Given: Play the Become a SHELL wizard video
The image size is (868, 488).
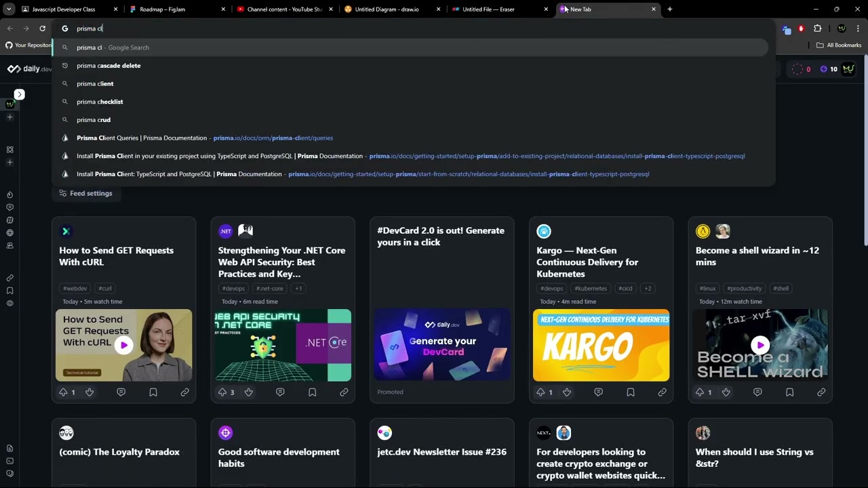Looking at the screenshot, I should coord(760,345).
